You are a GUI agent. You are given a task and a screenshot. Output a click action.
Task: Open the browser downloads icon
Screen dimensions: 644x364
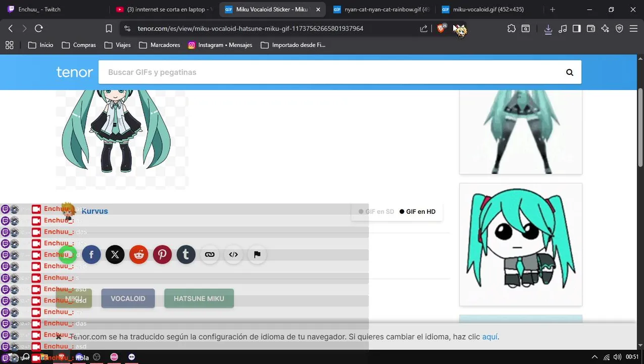pyautogui.click(x=548, y=29)
